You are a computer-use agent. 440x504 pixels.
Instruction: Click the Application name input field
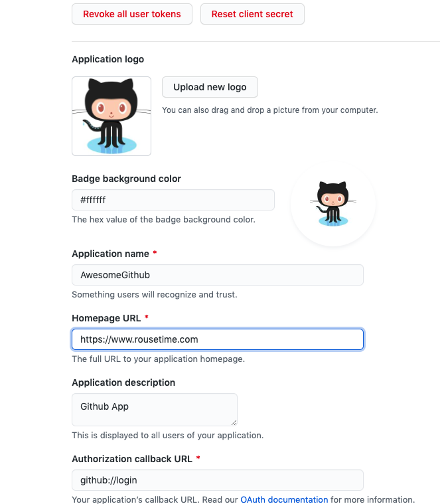[217, 275]
